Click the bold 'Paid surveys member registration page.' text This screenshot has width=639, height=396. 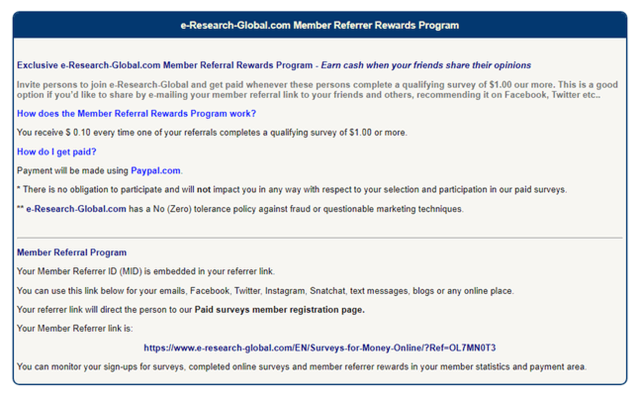pos(280,310)
